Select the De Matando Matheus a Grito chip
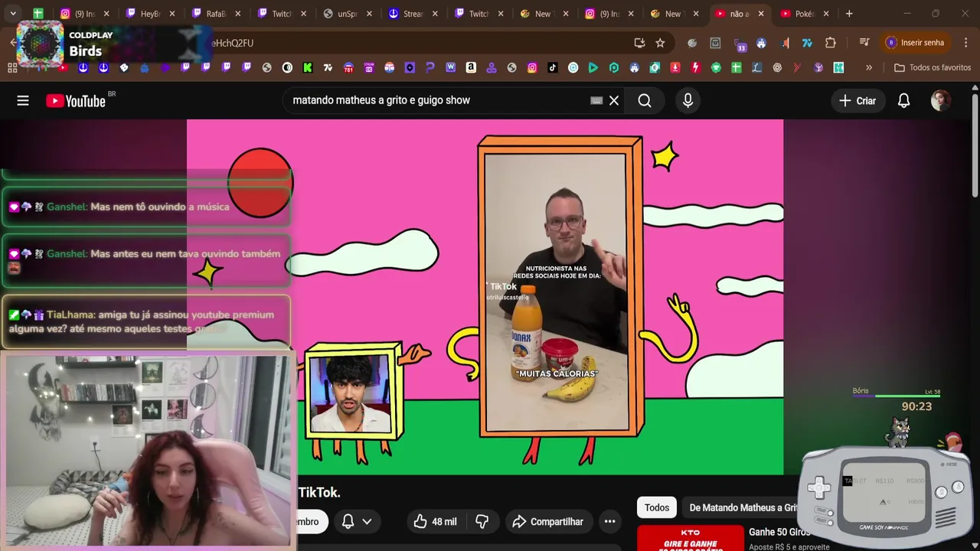Image resolution: width=980 pixels, height=551 pixels. point(743,507)
